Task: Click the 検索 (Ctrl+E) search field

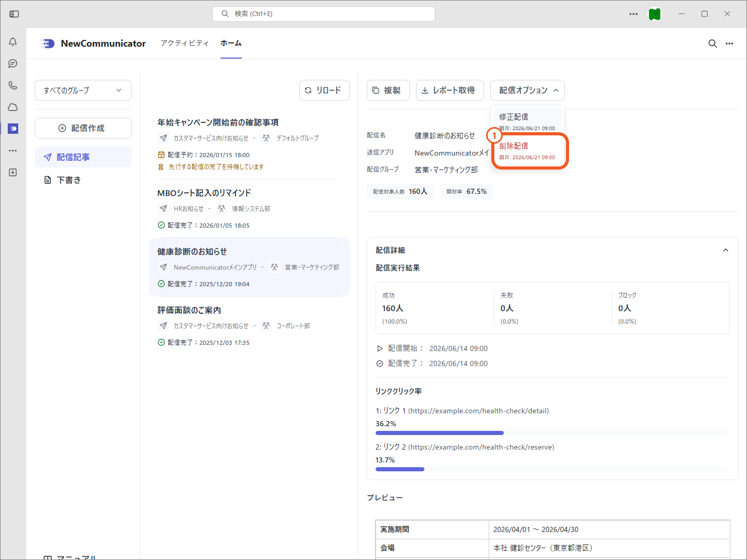Action: click(x=324, y=14)
